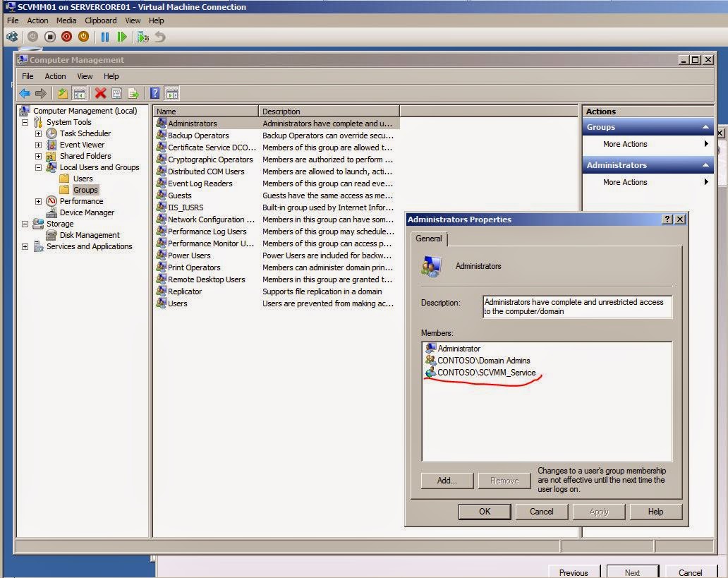
Task: Click the green Reset/Start VM icon
Action: (121, 37)
